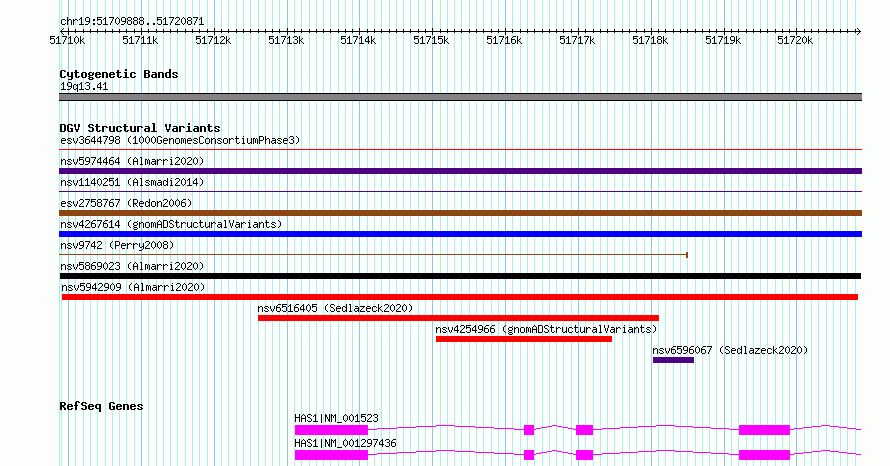
Task: Click the 51716k ruler position
Action: coord(504,40)
